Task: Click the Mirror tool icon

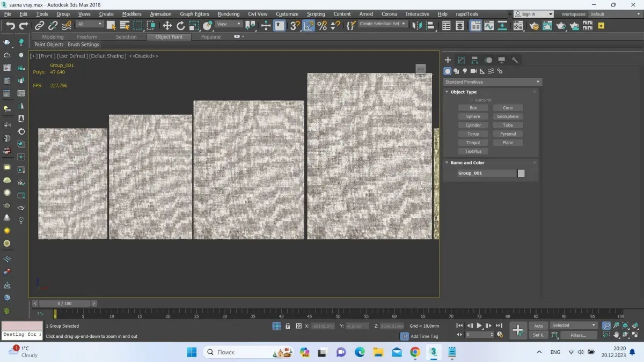Action: (418, 25)
